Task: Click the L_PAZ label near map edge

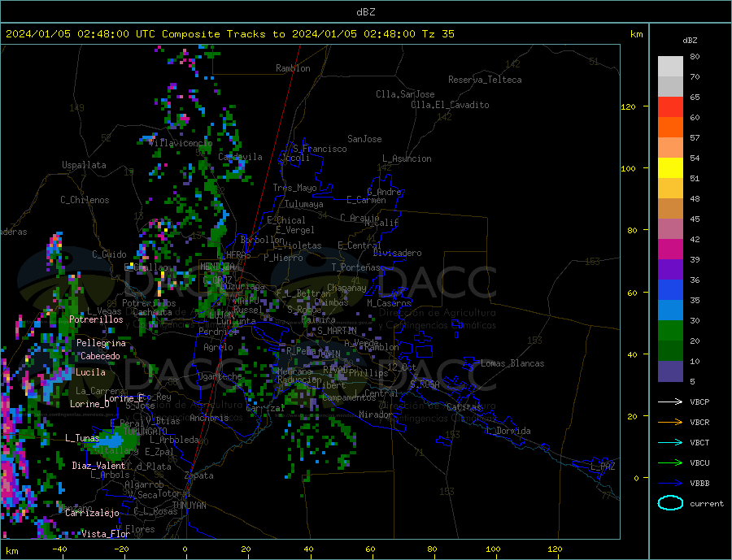Action: pyautogui.click(x=603, y=467)
